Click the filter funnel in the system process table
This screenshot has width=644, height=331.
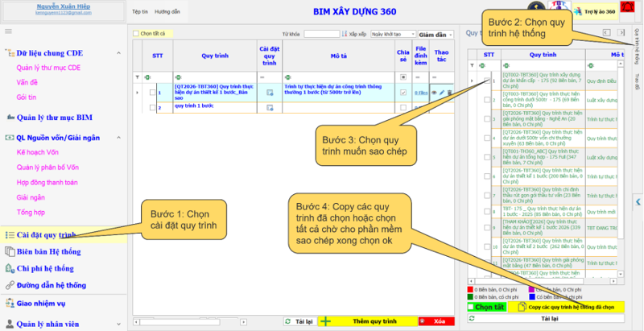pos(472,65)
